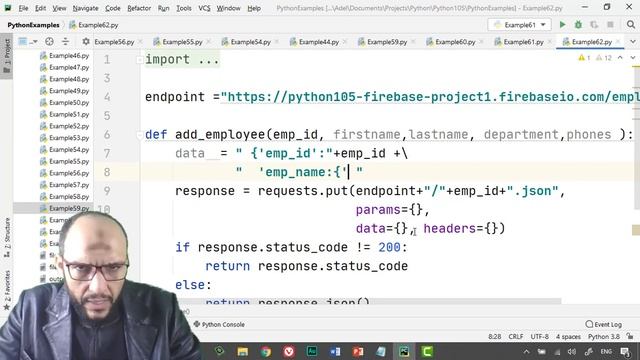The image size is (640, 360).
Task: Open Word from the taskbar
Action: 335,351
